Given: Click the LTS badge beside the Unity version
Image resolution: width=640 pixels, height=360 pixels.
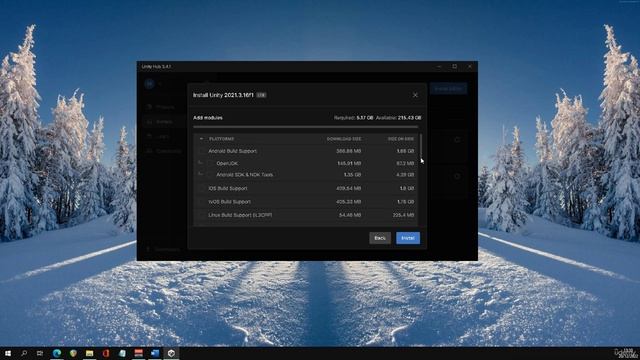Looking at the screenshot, I should 261,95.
